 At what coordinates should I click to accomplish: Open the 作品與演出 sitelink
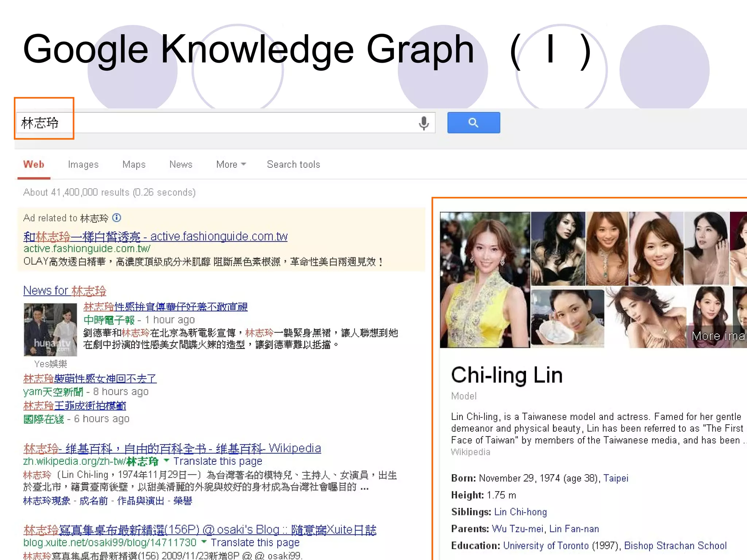(x=141, y=501)
